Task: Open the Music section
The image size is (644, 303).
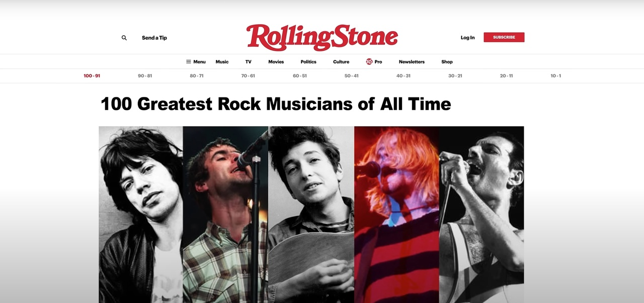Action: click(x=222, y=62)
